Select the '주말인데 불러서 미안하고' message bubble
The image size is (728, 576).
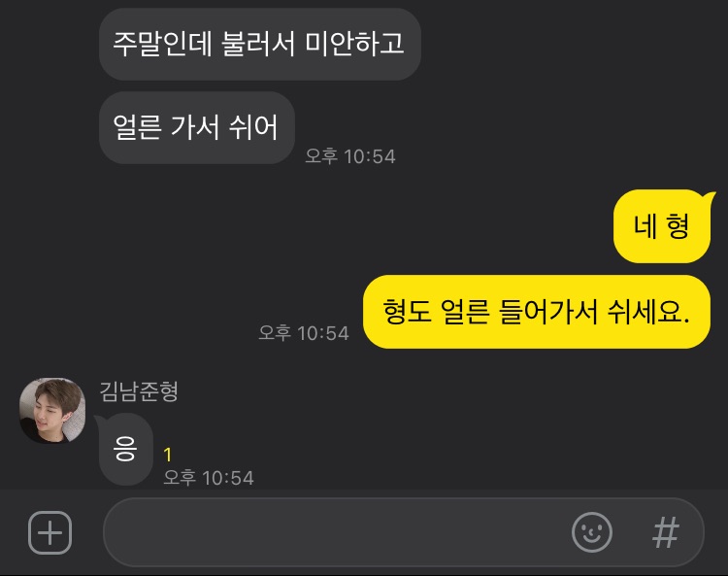tap(260, 44)
